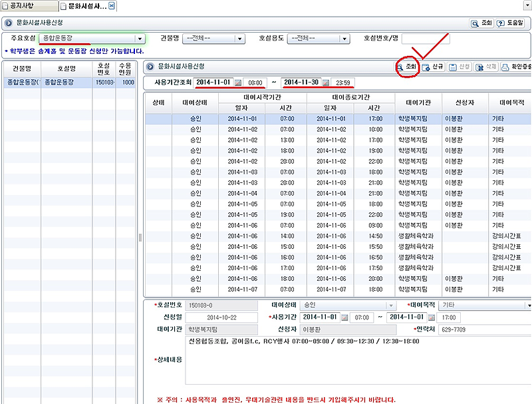Click the 신청 apply button
The height and width of the screenshot is (404, 532).
coord(460,67)
